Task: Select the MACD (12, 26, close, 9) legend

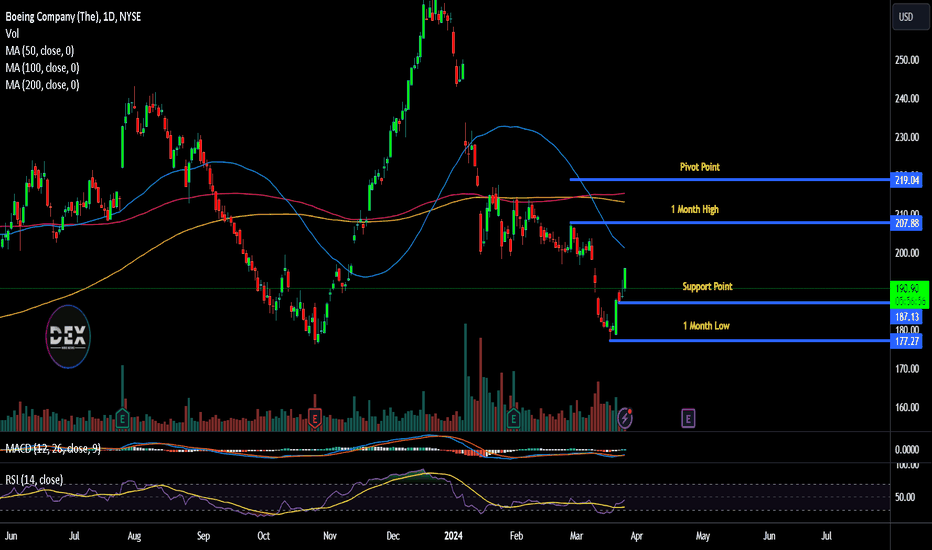Action: pos(53,449)
